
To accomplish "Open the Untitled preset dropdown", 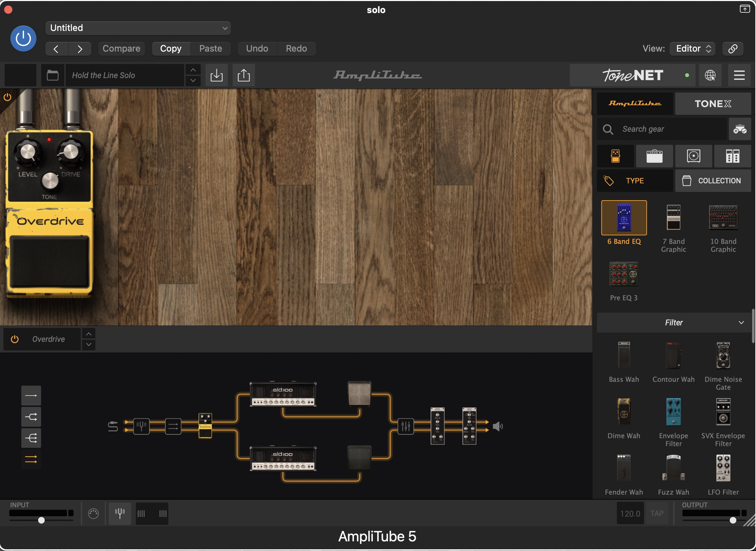I will click(x=138, y=28).
